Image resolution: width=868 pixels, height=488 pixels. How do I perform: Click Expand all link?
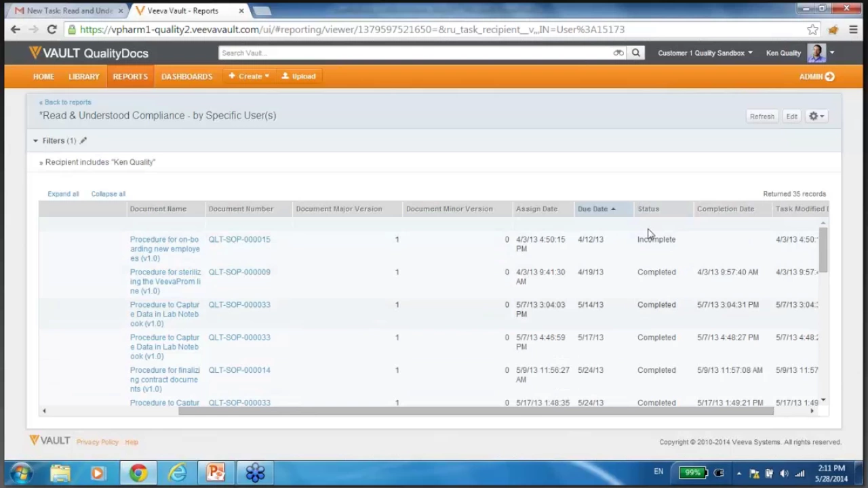pyautogui.click(x=63, y=194)
